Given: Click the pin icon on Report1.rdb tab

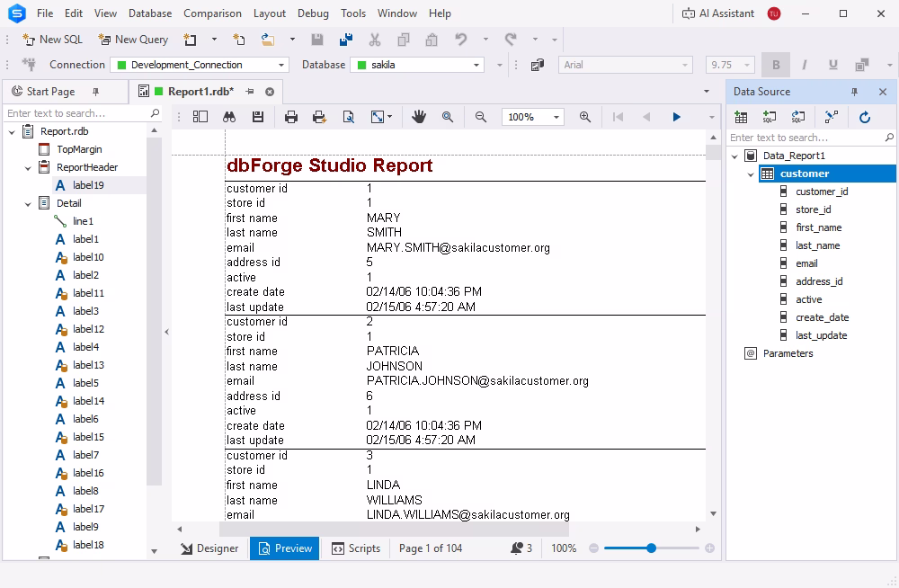Looking at the screenshot, I should point(250,92).
